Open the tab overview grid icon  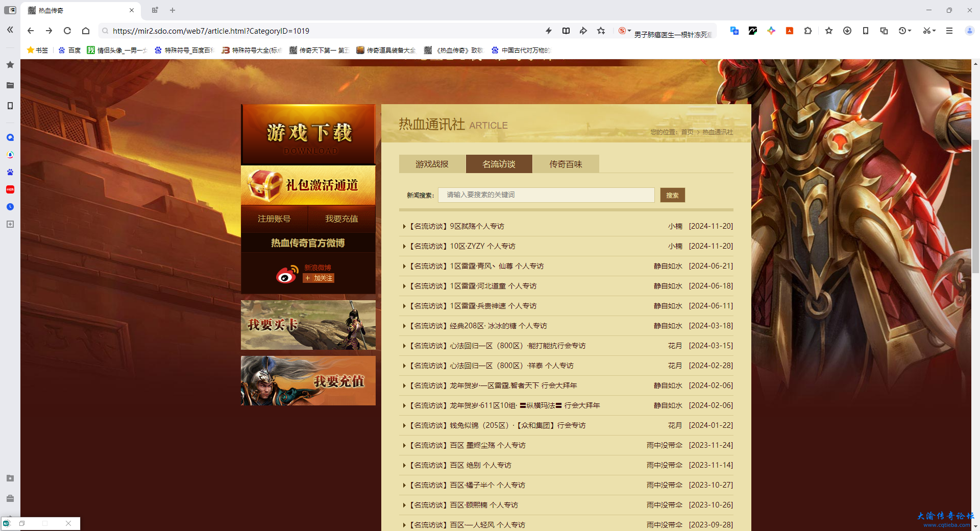(x=155, y=10)
